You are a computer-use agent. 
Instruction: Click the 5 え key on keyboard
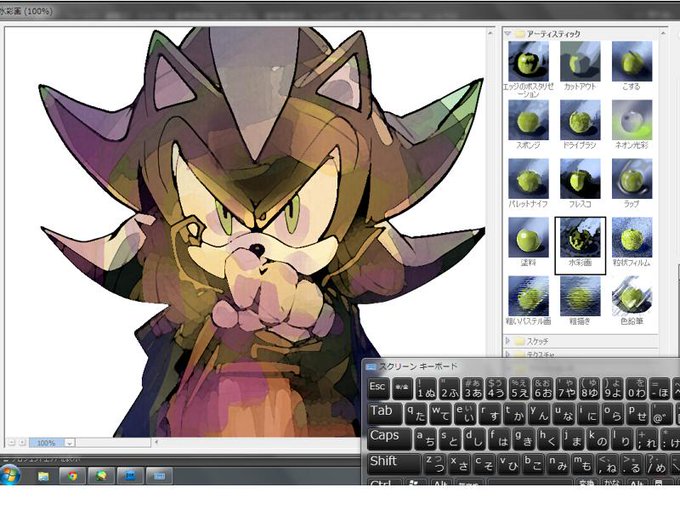[520, 388]
